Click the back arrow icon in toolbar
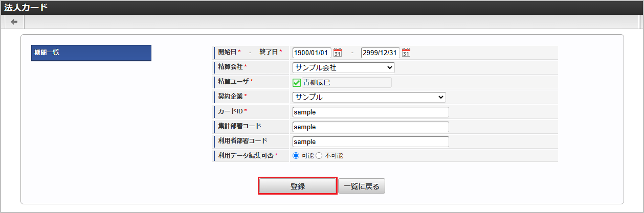The height and width of the screenshot is (213, 644). tap(14, 22)
